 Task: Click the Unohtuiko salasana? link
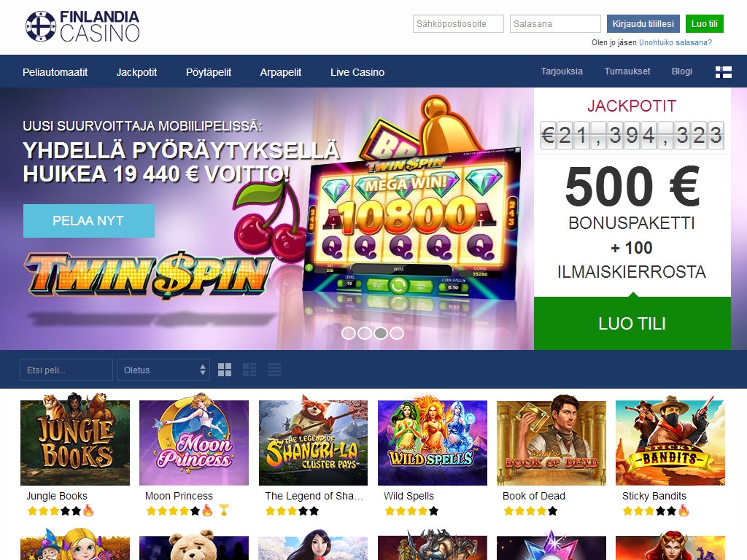click(676, 42)
